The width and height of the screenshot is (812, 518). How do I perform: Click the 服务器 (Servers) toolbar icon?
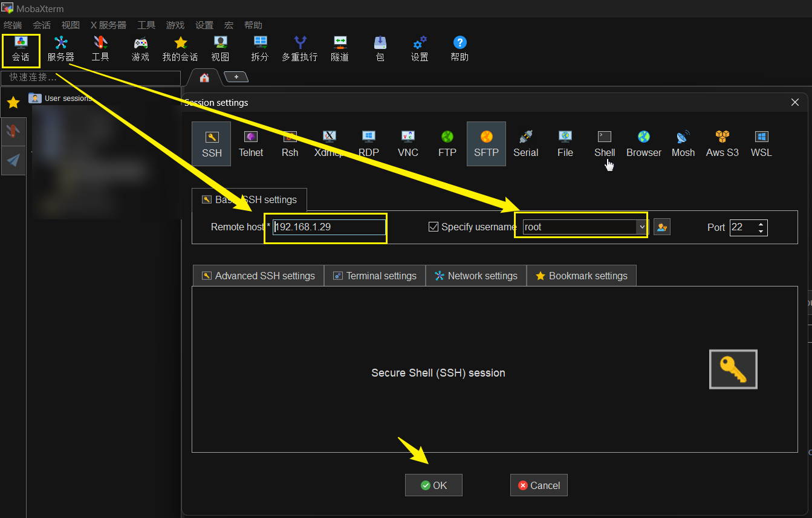60,49
